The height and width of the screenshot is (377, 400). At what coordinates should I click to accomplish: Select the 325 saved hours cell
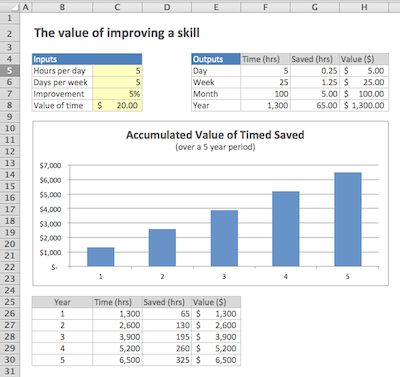[167, 360]
